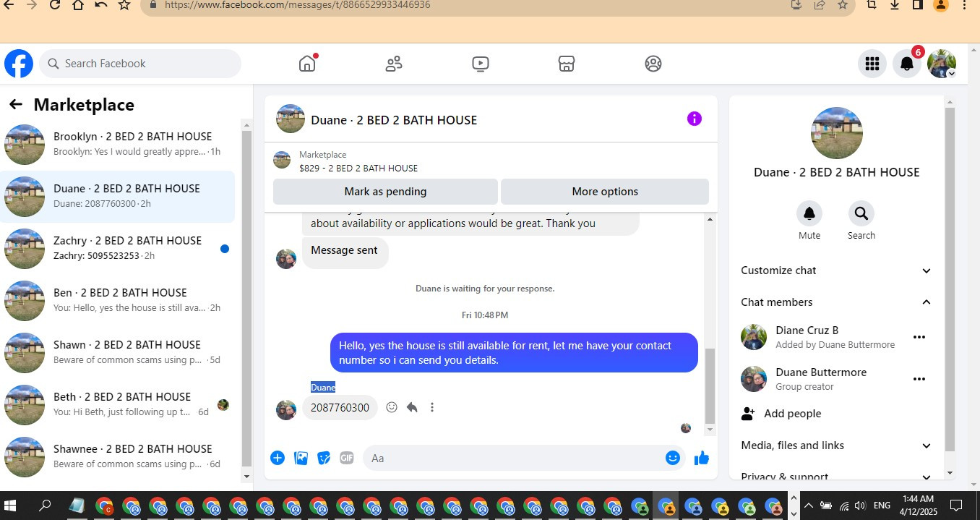Open Windows notification center
The width and height of the screenshot is (980, 520).
[x=956, y=506]
